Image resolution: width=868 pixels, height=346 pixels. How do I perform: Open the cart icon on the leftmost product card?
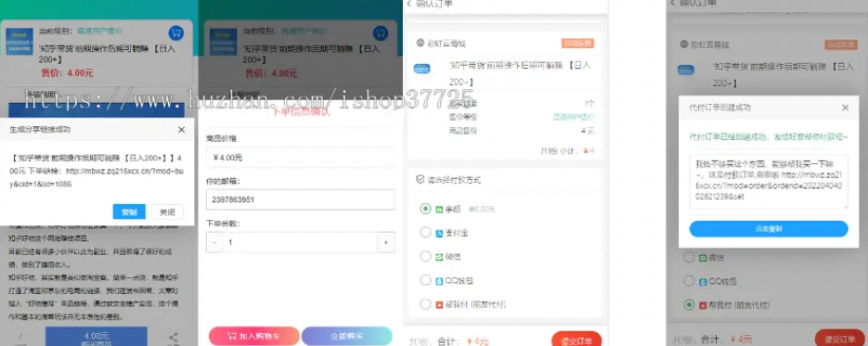pos(176,33)
